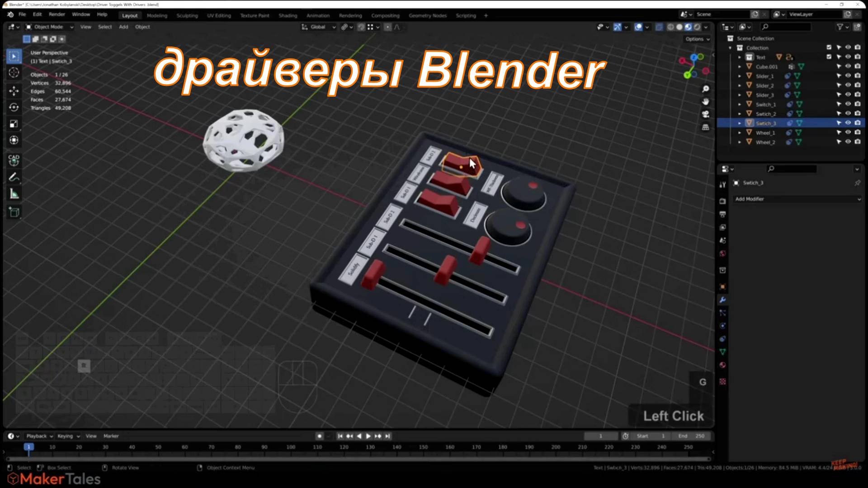The height and width of the screenshot is (488, 868).
Task: Jump to the timeline start frame
Action: coord(340,436)
